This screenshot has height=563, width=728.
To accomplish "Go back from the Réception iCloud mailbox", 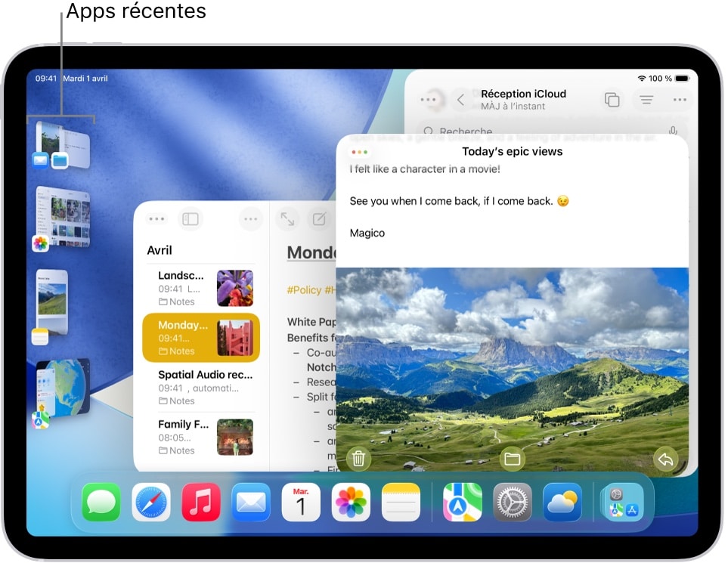I will 460,100.
